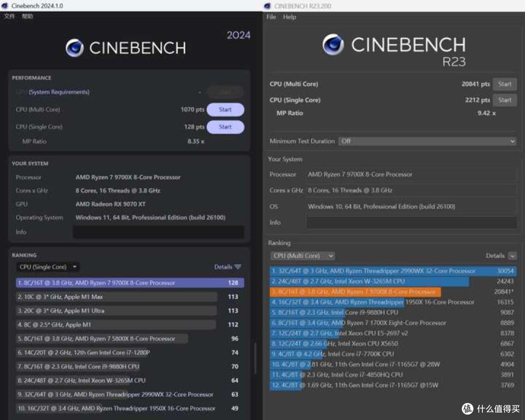This screenshot has width=525, height=420.
Task: Open the File menu in Cinebench R23
Action: 271,17
